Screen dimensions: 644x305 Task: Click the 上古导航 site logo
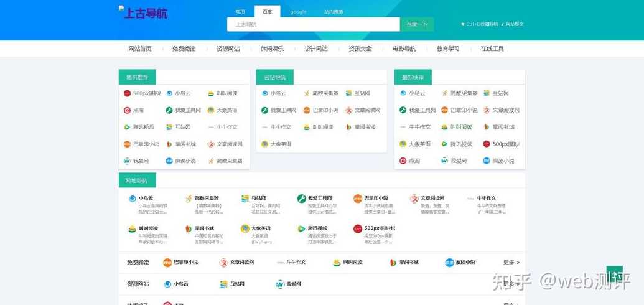click(x=143, y=12)
